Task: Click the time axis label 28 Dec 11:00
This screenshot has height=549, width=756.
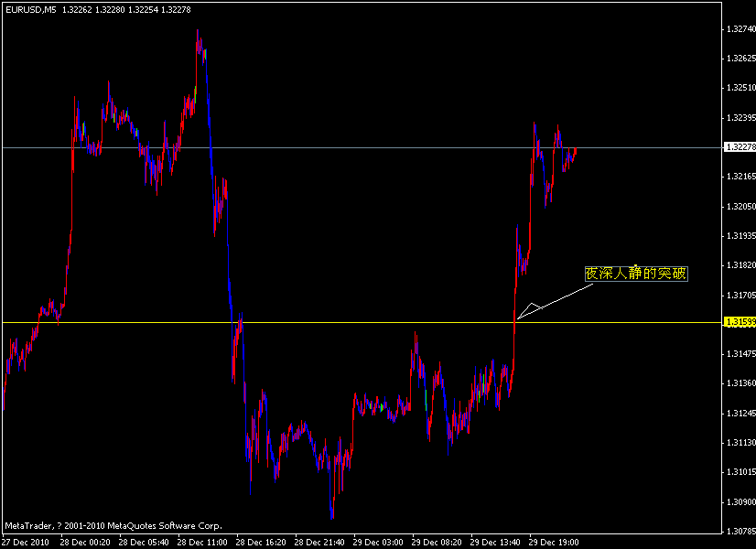Action: [202, 543]
